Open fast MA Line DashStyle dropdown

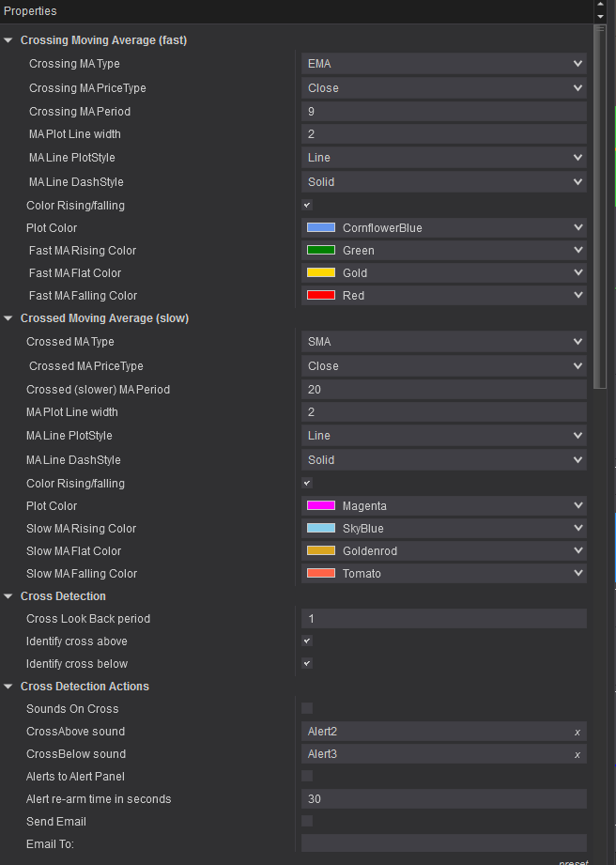444,182
